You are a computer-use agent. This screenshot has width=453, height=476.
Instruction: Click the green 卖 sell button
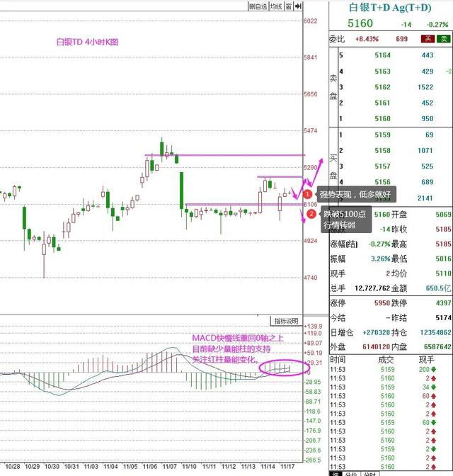[443, 38]
